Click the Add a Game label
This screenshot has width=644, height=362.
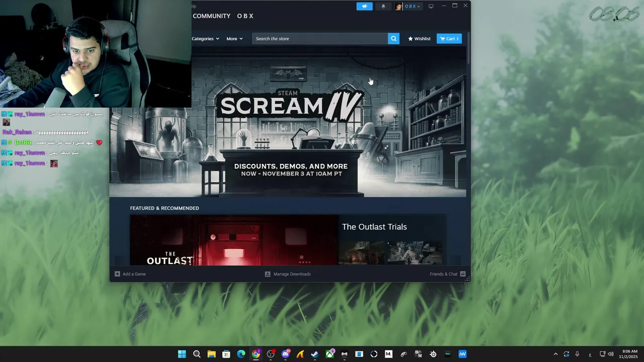pos(134,274)
